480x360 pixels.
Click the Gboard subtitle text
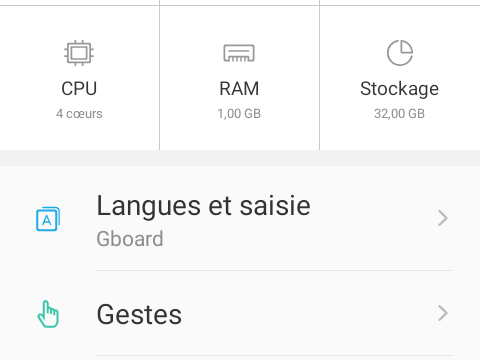pyautogui.click(x=130, y=239)
